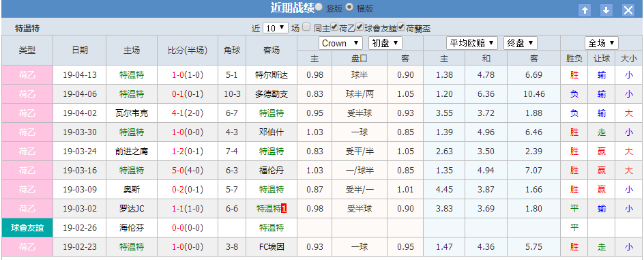Click away odds 10.46 in 多德勒支 row
The width and height of the screenshot is (644, 260).
[x=534, y=94]
